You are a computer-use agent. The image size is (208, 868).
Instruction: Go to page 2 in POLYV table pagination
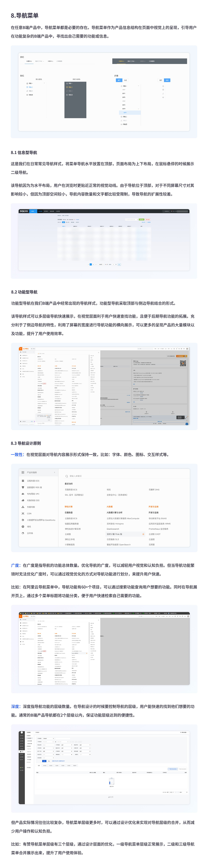[93, 264]
